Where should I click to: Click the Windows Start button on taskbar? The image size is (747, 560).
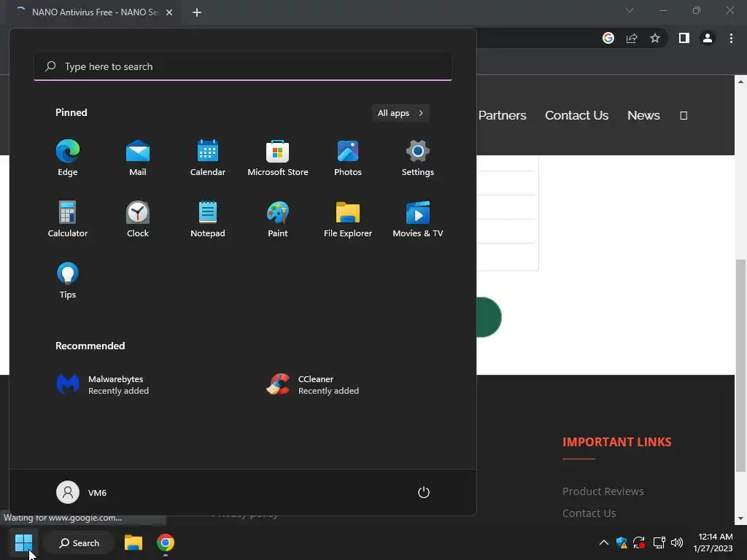(x=23, y=542)
